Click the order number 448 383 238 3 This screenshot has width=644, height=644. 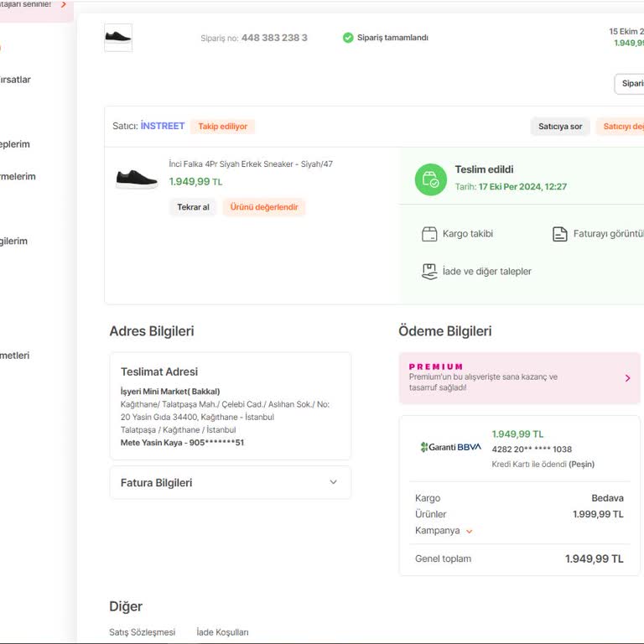pyautogui.click(x=274, y=38)
